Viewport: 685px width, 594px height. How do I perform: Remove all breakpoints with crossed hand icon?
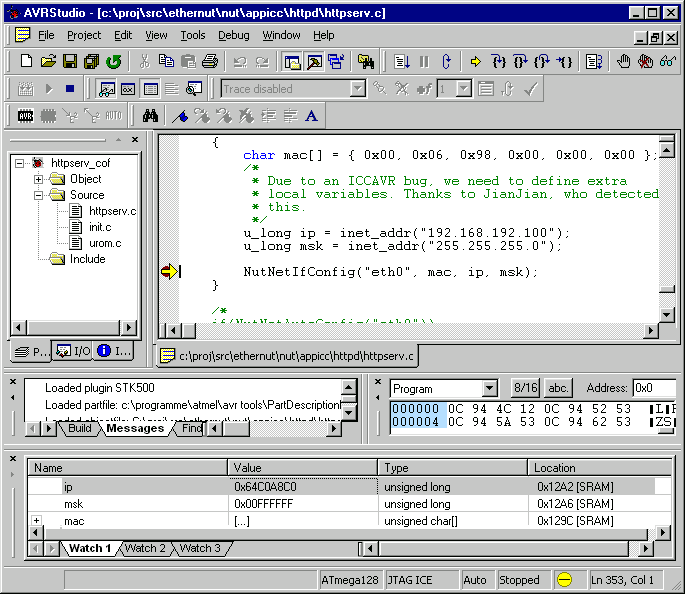coord(645,62)
